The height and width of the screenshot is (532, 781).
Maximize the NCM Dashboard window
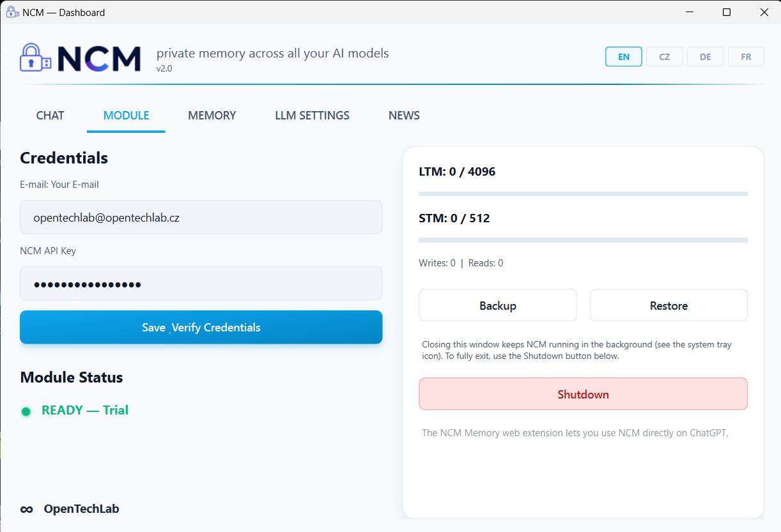point(727,12)
